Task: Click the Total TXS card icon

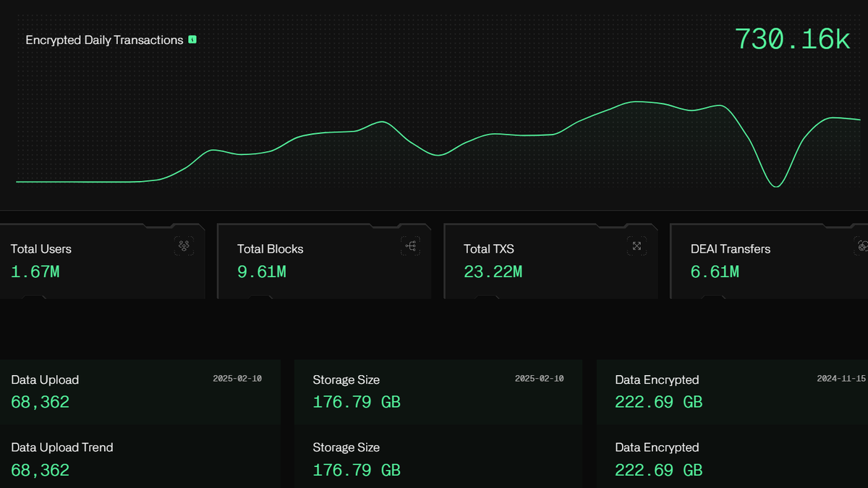Action: 637,246
